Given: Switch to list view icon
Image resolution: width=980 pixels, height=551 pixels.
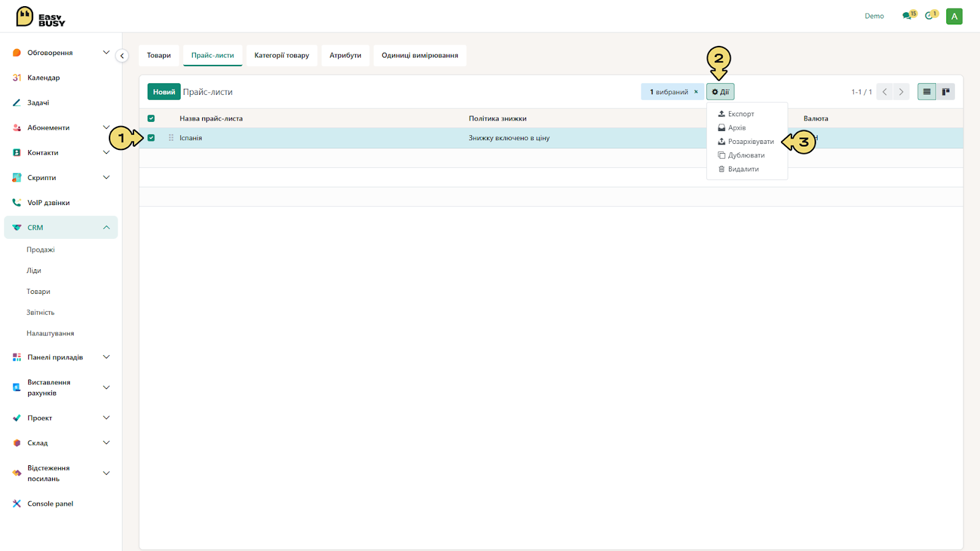Looking at the screenshot, I should coord(927,92).
